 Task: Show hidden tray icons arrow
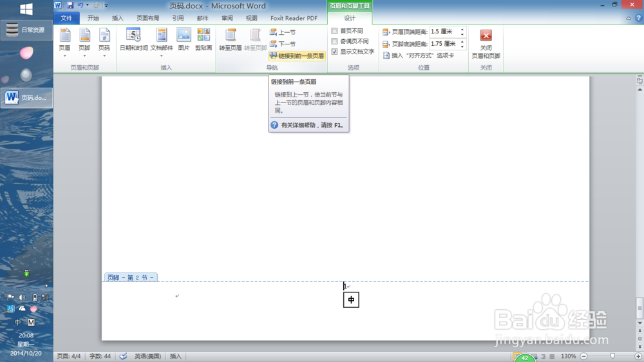pyautogui.click(x=46, y=285)
